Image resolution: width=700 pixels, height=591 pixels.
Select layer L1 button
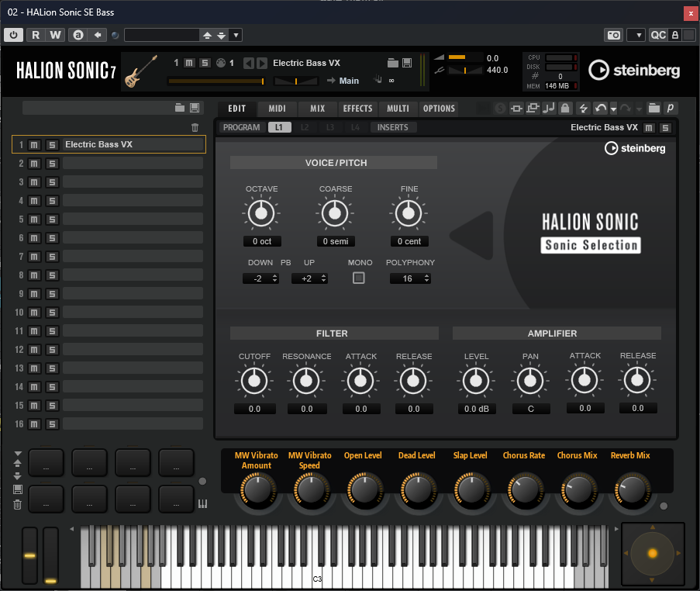pos(280,127)
